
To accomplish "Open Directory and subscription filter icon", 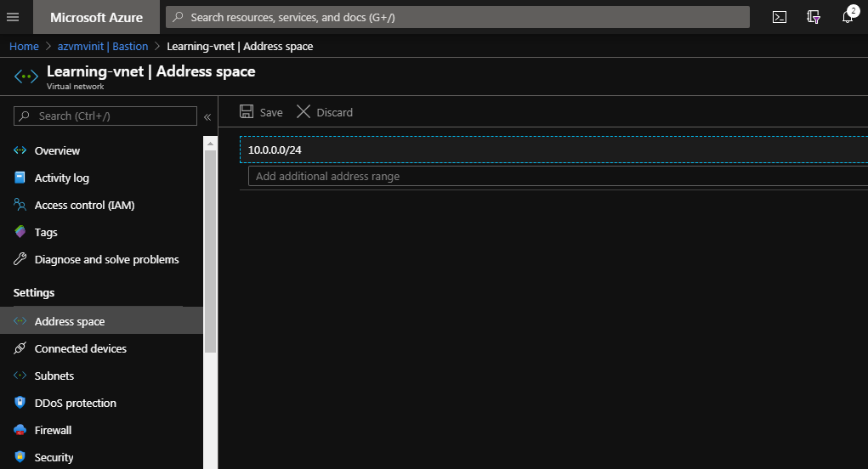I will point(814,17).
